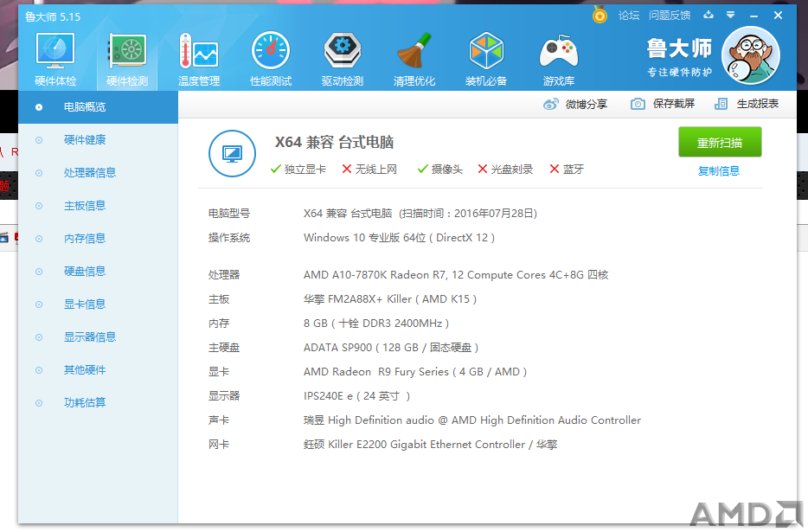Screen dimensions: 808x532
Task: Click the 无线上网 status indicator
Action: 369,169
